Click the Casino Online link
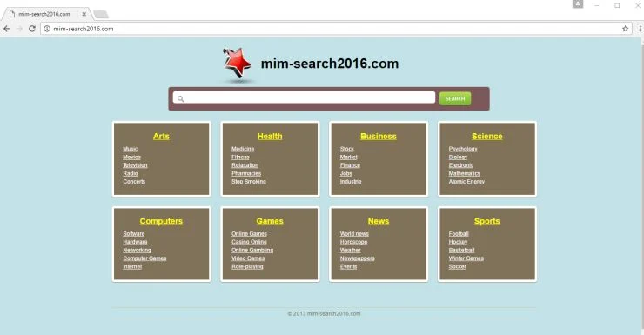The height and width of the screenshot is (335, 644). pos(249,242)
